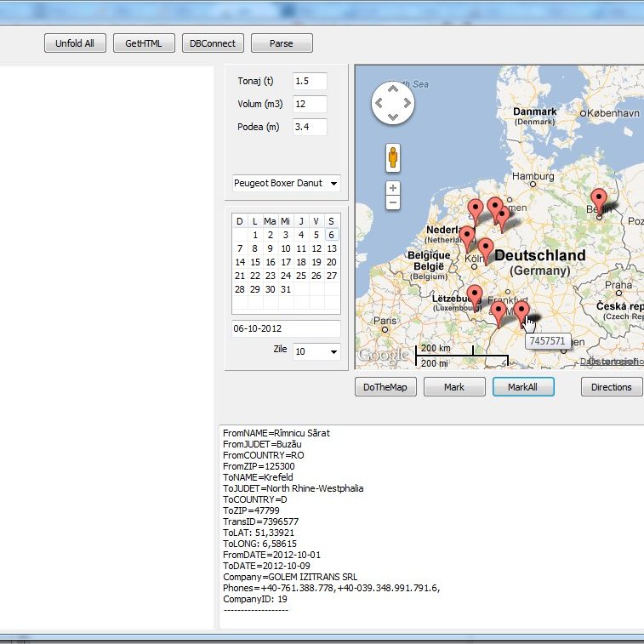Click the MarkAll button

(523, 387)
